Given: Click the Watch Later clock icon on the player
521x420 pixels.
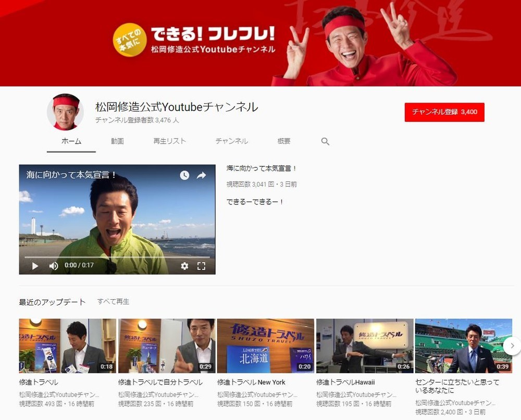Looking at the screenshot, I should (x=183, y=176).
